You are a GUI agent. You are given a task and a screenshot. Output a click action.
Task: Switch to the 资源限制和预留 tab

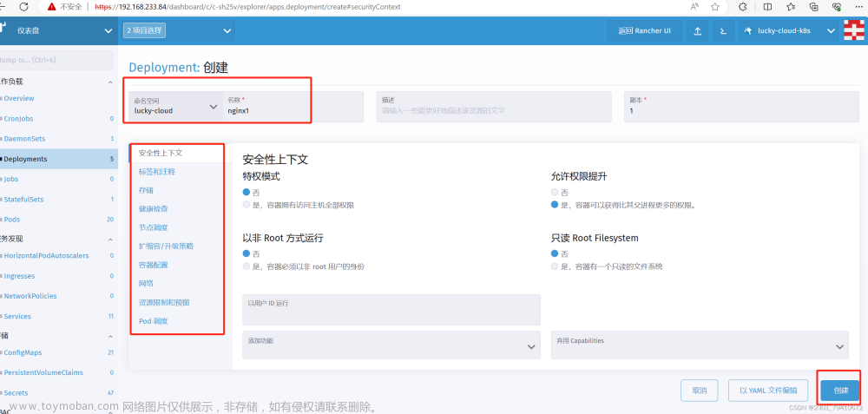click(164, 302)
